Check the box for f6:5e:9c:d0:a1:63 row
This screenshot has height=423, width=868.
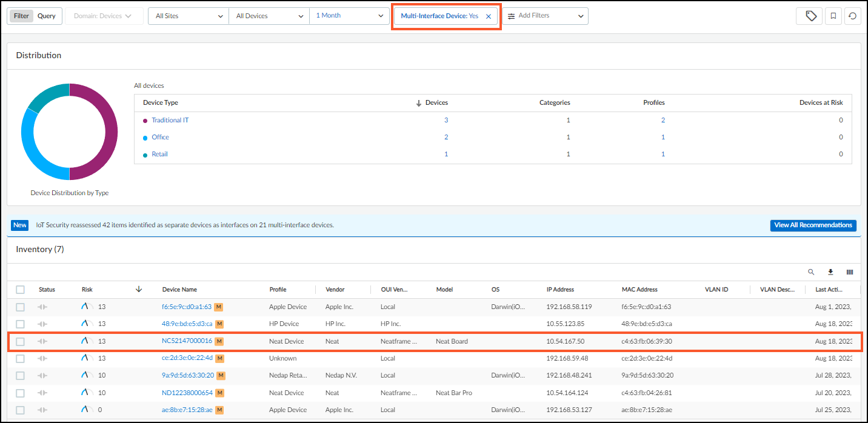[21, 307]
